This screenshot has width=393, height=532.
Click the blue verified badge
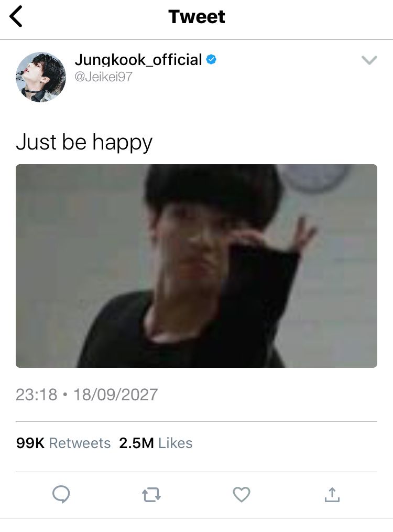point(211,59)
